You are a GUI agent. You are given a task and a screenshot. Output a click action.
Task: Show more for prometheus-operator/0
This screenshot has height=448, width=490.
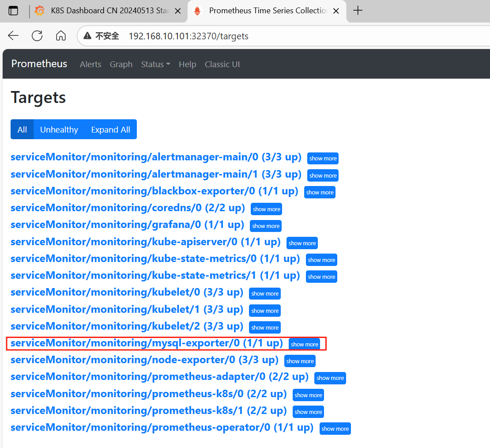click(x=335, y=429)
